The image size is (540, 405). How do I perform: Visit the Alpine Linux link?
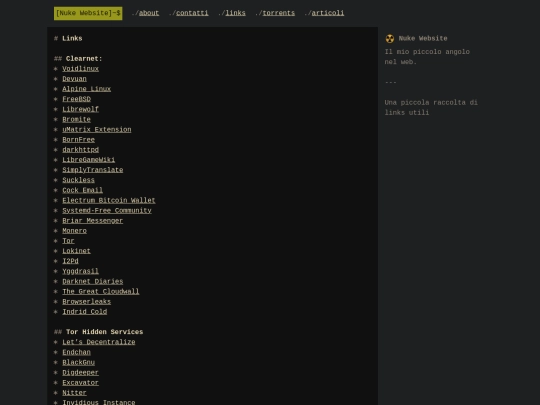tap(86, 89)
